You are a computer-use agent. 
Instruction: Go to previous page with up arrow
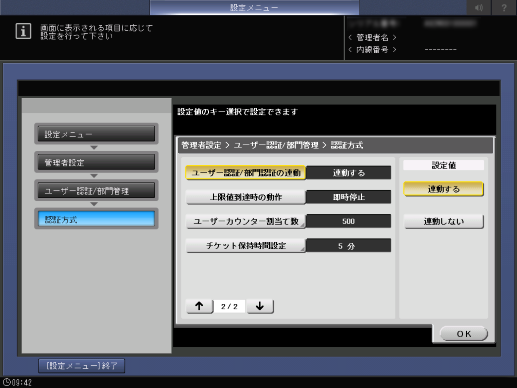click(x=199, y=306)
